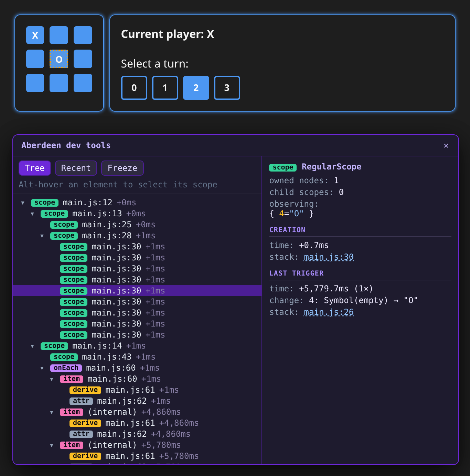The width and height of the screenshot is (470, 476).
Task: Collapse the main.js:14 scope node
Action: pyautogui.click(x=32, y=346)
